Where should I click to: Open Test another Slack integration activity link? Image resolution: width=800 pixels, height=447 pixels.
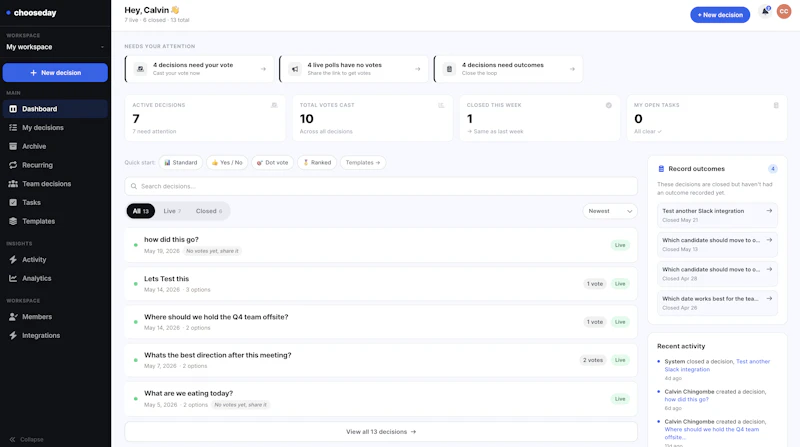click(717, 365)
